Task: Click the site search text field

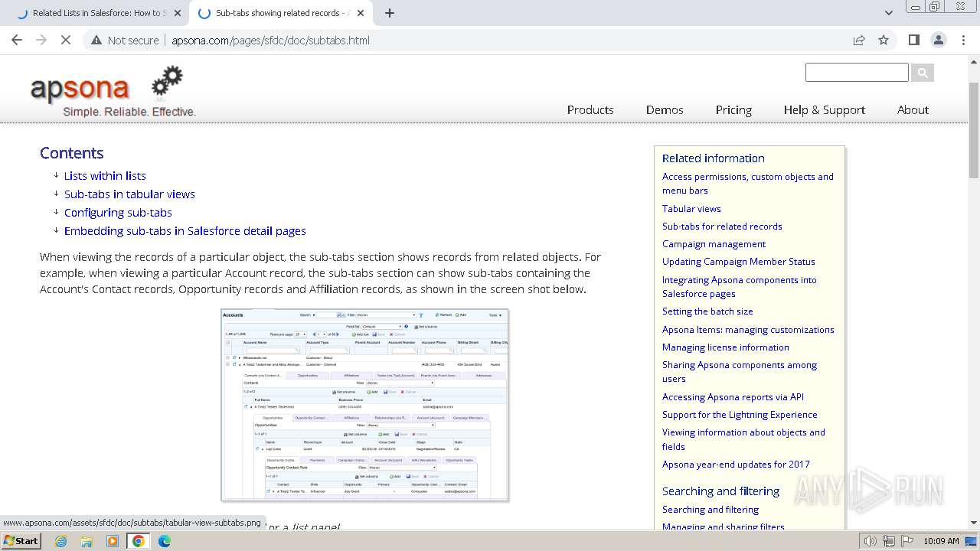Action: (x=857, y=73)
